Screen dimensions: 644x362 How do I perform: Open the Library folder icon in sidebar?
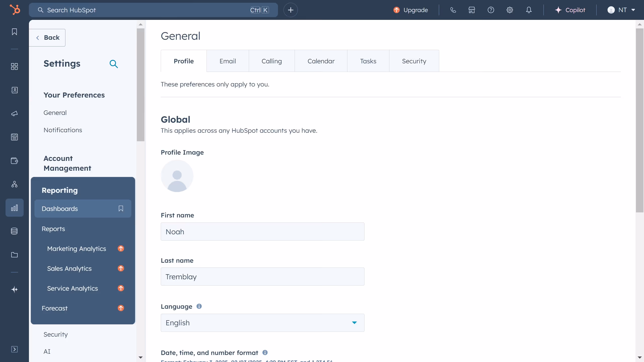coord(14,255)
